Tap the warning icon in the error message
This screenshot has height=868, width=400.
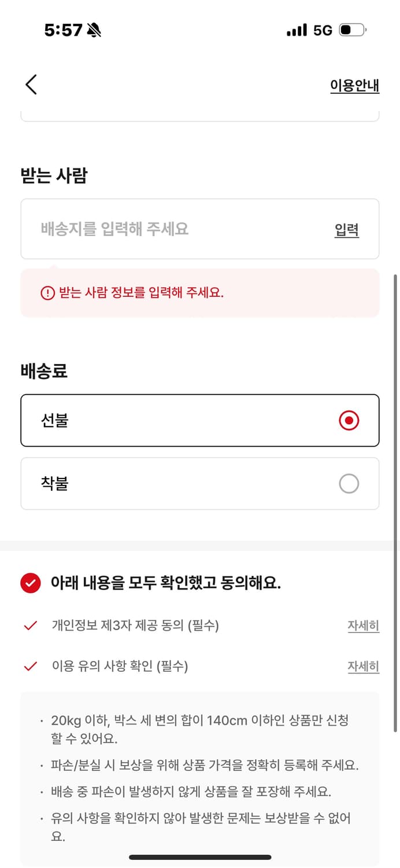(x=46, y=293)
